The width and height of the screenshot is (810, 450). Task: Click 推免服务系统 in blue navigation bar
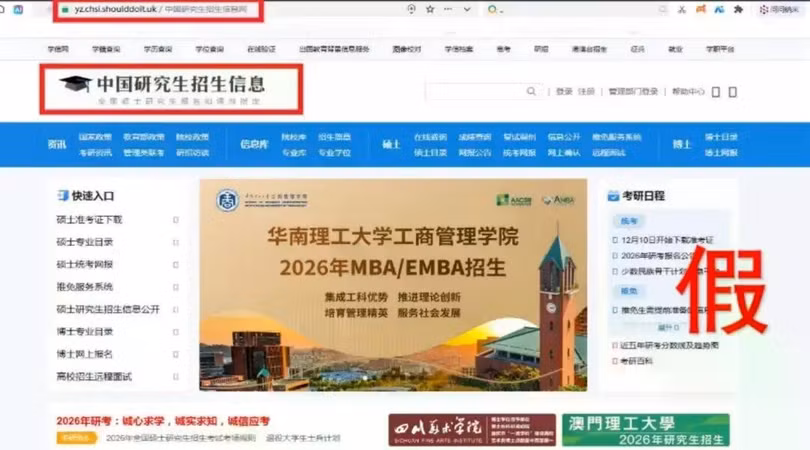[x=616, y=137]
